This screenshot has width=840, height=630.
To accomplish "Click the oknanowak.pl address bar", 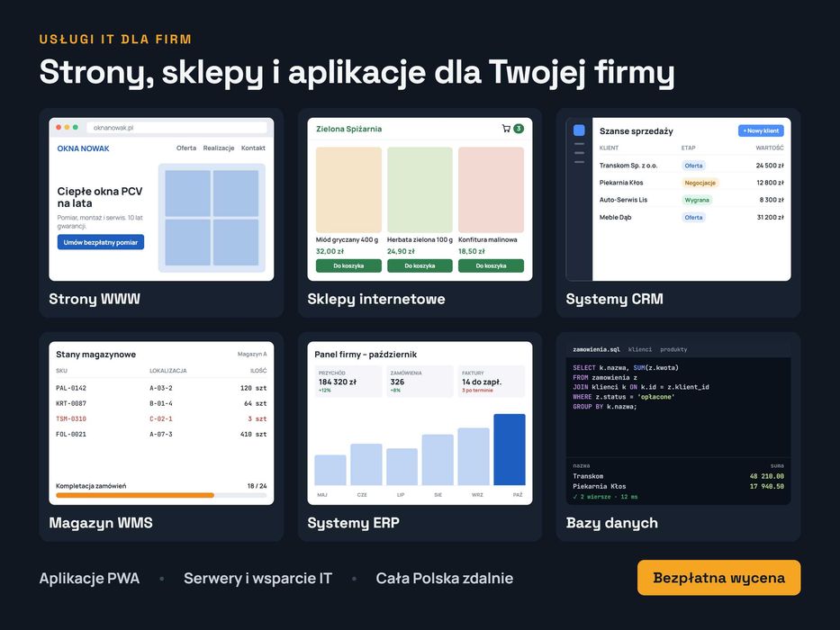I will [176, 128].
